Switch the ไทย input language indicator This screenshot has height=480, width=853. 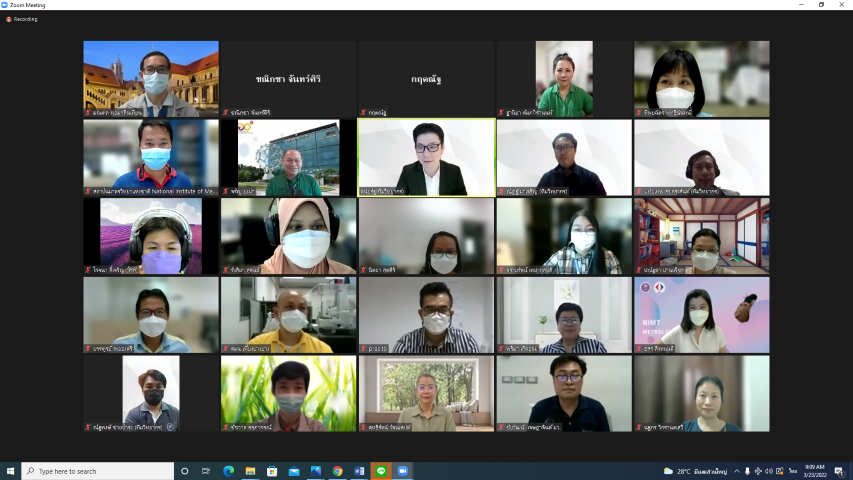(793, 471)
